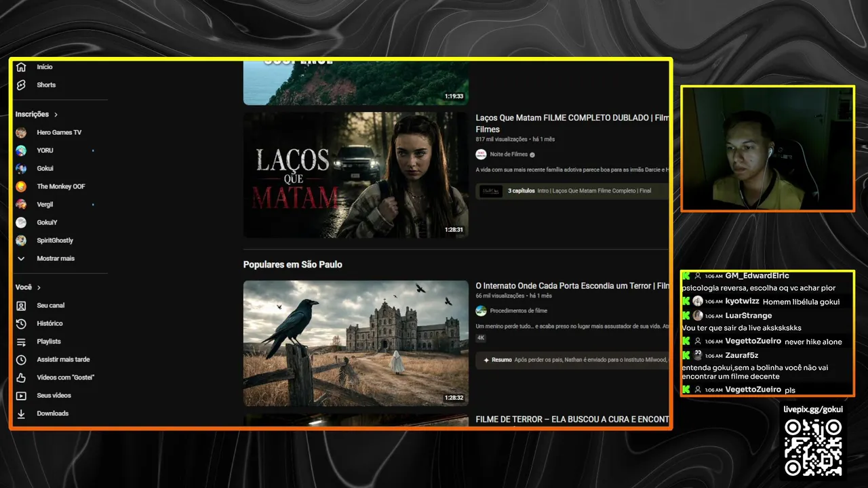
Task: Open the Laços Que Matam FILME COMPLETO title
Action: click(x=572, y=123)
